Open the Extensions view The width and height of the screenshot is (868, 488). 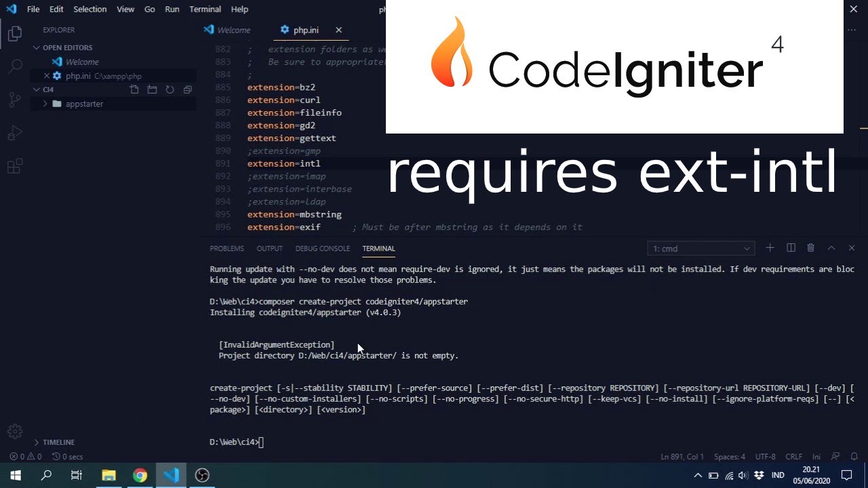(15, 166)
